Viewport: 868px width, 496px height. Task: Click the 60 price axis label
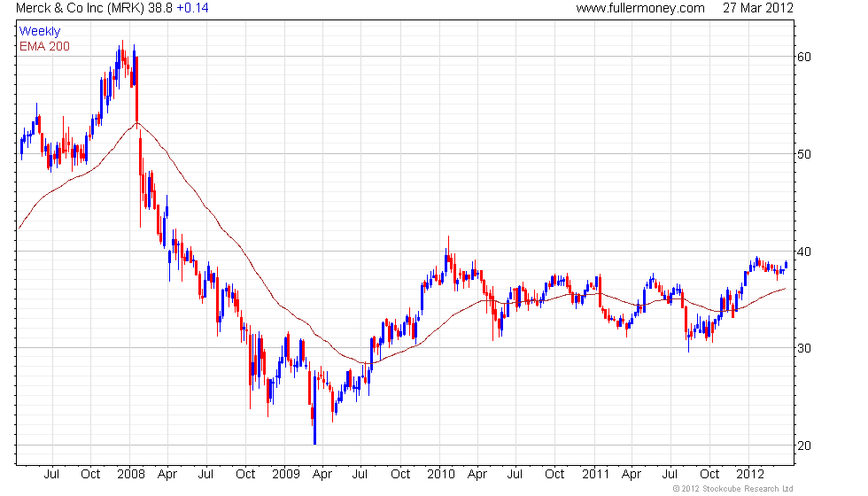[x=804, y=57]
